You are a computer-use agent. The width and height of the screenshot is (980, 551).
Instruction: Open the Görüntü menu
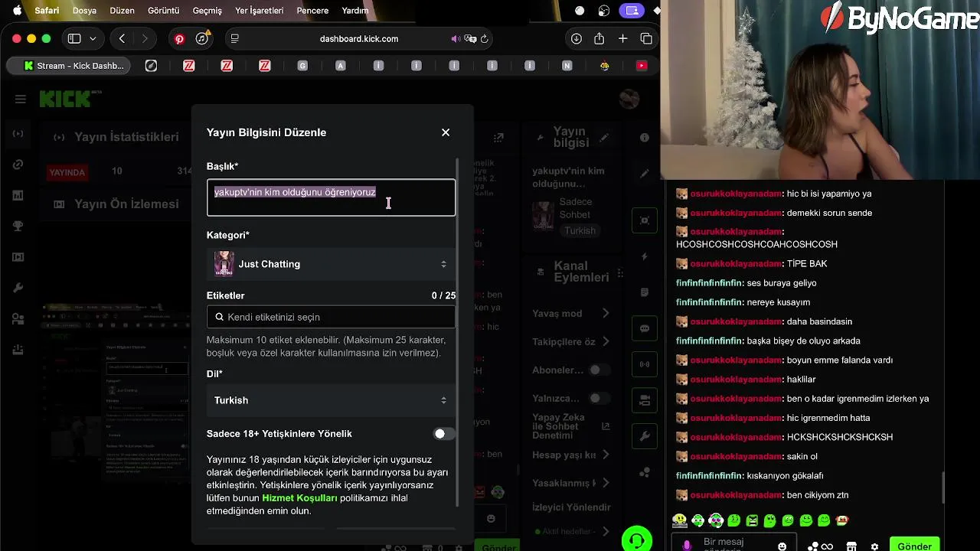pos(163,11)
